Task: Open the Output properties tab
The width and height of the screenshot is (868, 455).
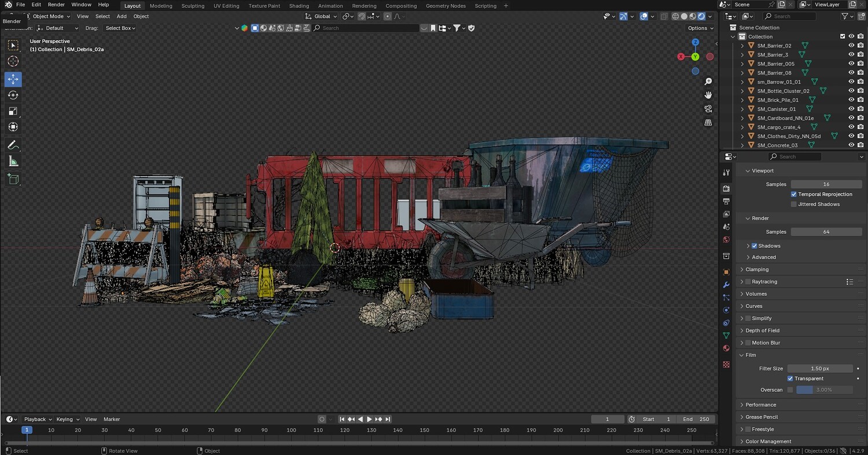Action: [726, 201]
